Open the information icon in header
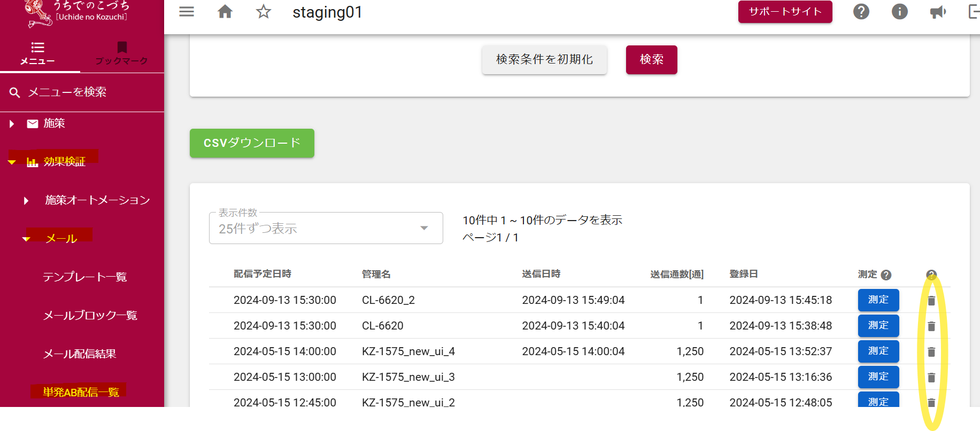Screen dimensions: 980x431 pos(899,12)
